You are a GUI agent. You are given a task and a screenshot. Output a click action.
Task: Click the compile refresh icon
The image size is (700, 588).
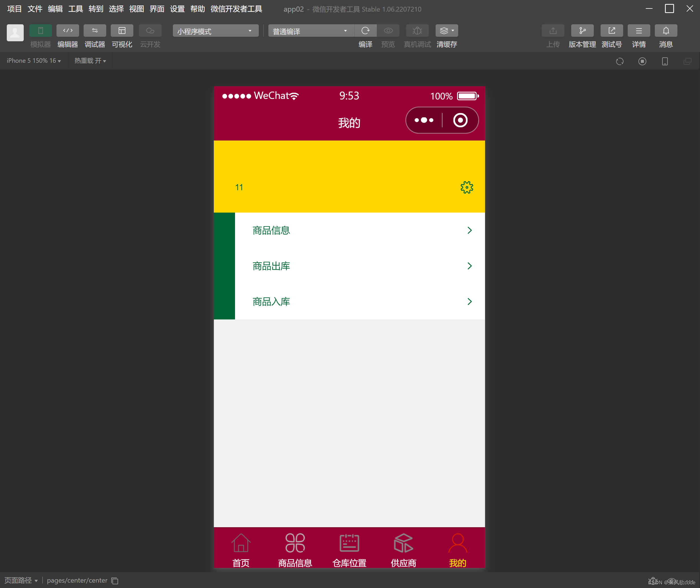pyautogui.click(x=365, y=31)
